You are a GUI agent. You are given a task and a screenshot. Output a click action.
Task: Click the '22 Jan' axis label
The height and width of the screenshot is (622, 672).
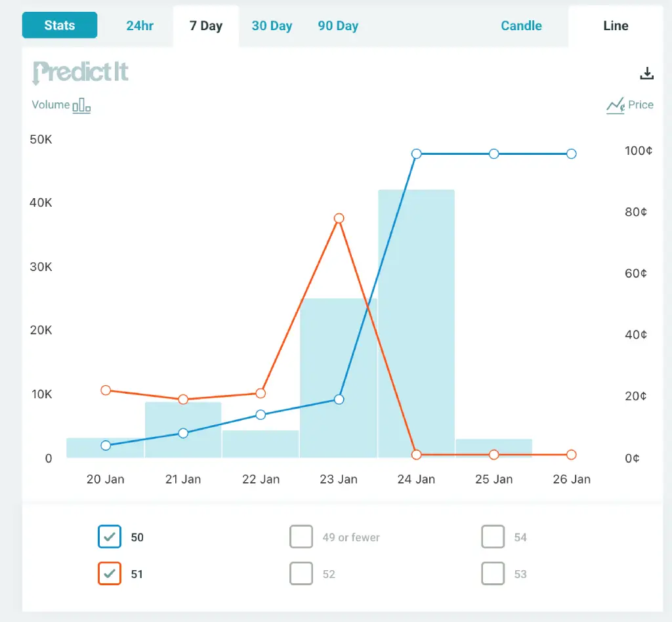[261, 480]
